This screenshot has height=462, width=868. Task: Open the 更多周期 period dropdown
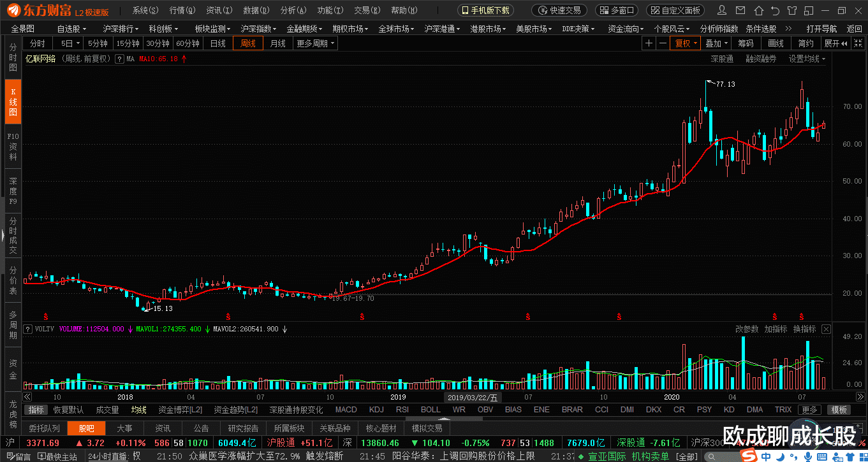click(315, 43)
